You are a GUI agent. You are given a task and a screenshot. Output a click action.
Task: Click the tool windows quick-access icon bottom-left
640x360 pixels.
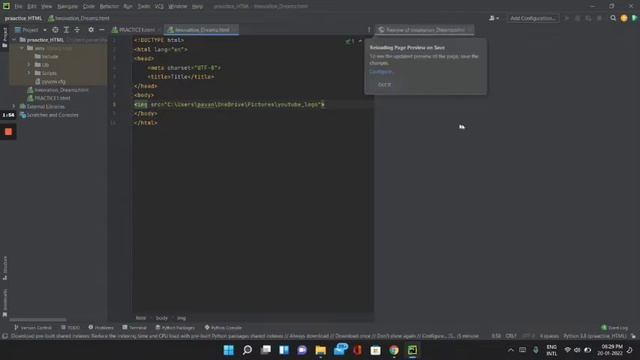(4, 336)
